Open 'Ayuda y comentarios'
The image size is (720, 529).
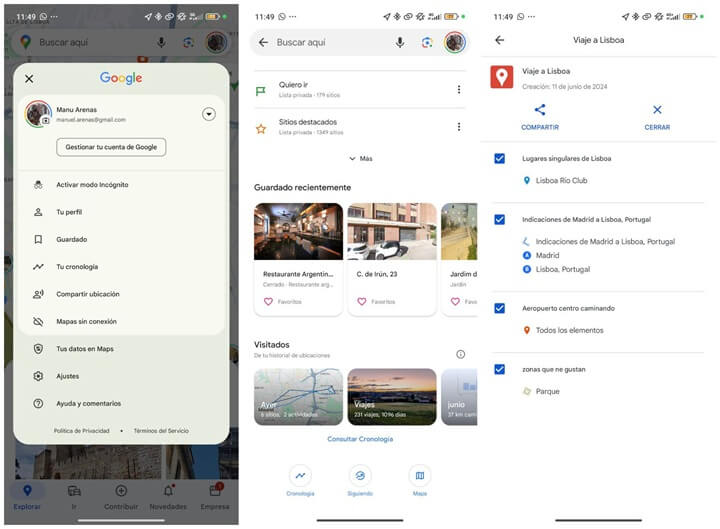(x=122, y=403)
